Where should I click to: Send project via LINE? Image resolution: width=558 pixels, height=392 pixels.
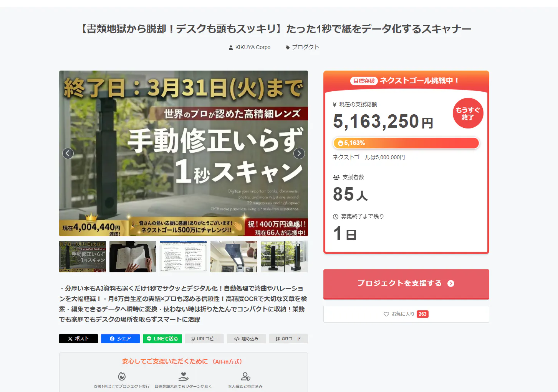click(162, 339)
